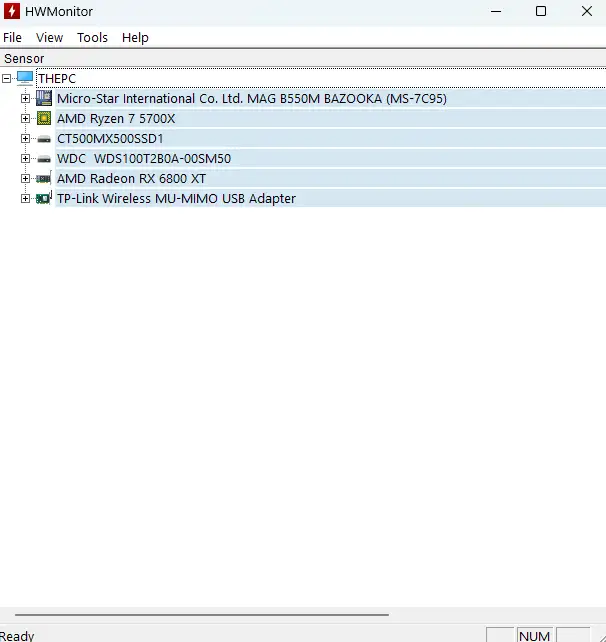Viewport: 606px width, 642px height.
Task: Expand the TP-Link Wireless USB Adapter node
Action: [25, 199]
